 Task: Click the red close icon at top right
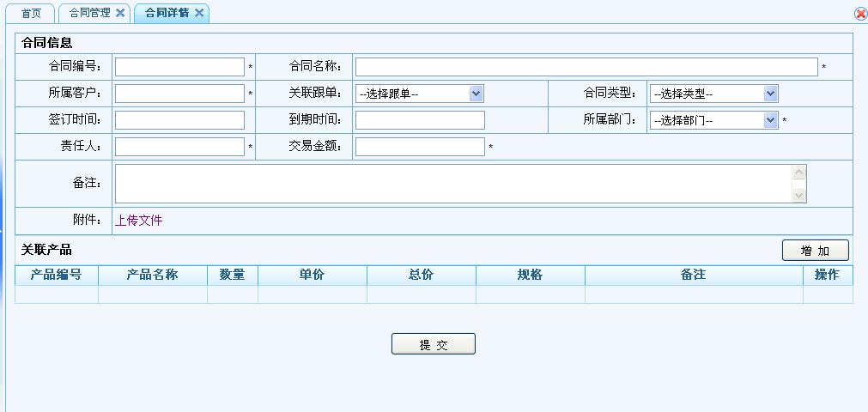pos(860,14)
